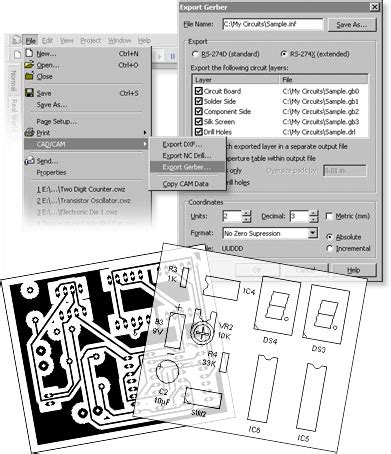This screenshot has width=391, height=454.
Task: Close the Export Gerber dialog
Action: 375,7
